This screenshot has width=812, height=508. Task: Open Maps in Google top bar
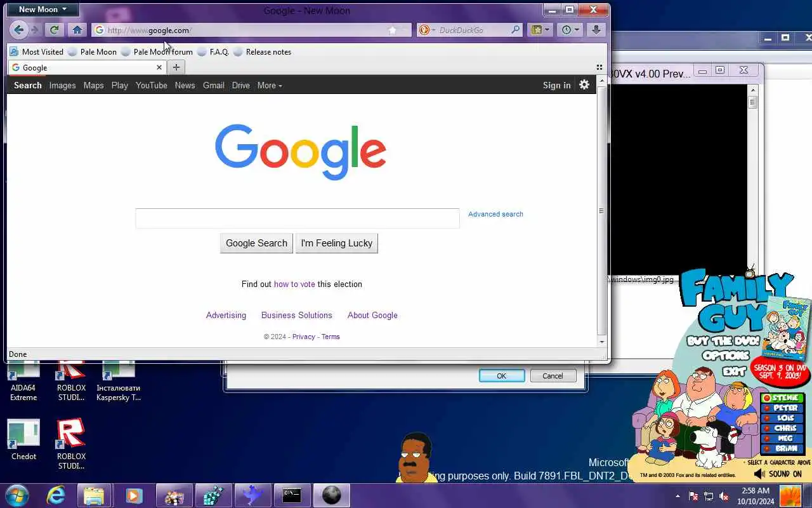point(93,85)
